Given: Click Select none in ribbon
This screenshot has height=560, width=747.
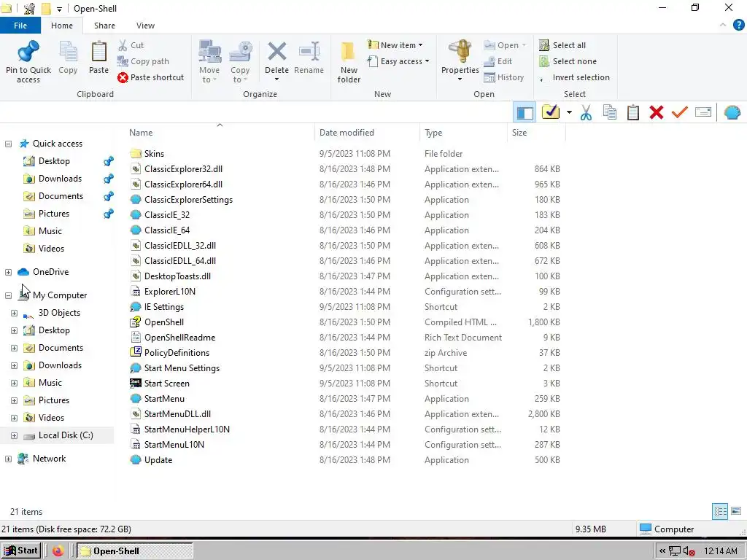Looking at the screenshot, I should coord(568,61).
